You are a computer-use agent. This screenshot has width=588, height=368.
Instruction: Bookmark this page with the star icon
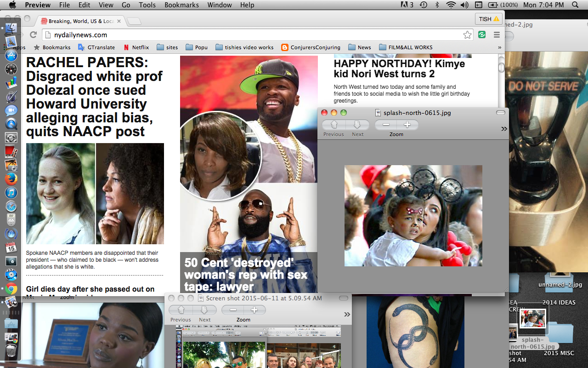pyautogui.click(x=467, y=35)
